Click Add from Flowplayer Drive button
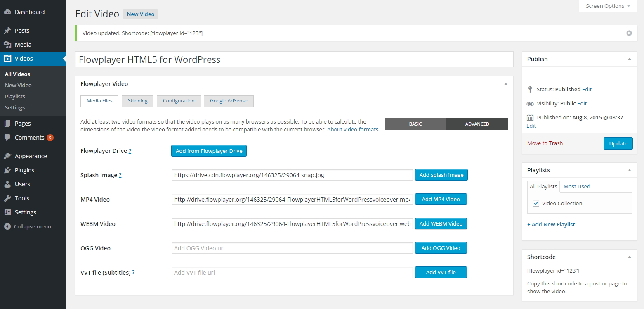 (209, 151)
